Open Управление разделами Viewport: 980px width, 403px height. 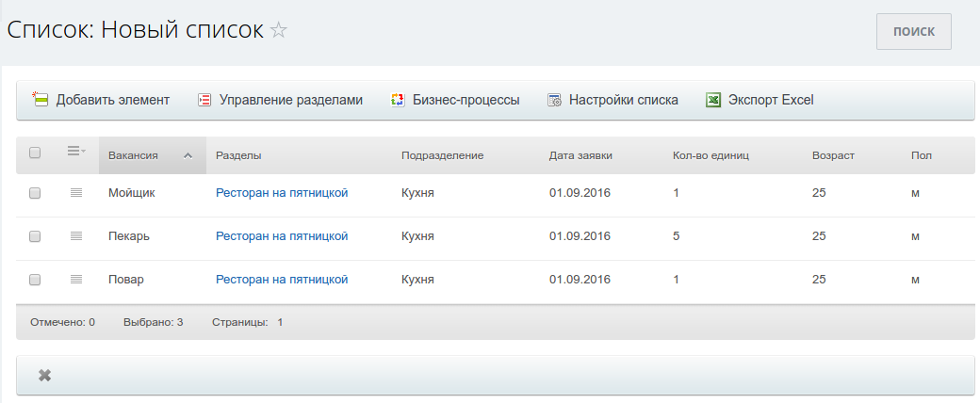click(x=280, y=100)
